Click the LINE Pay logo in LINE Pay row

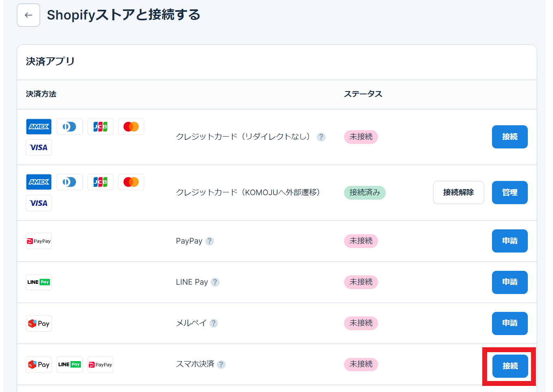click(39, 282)
